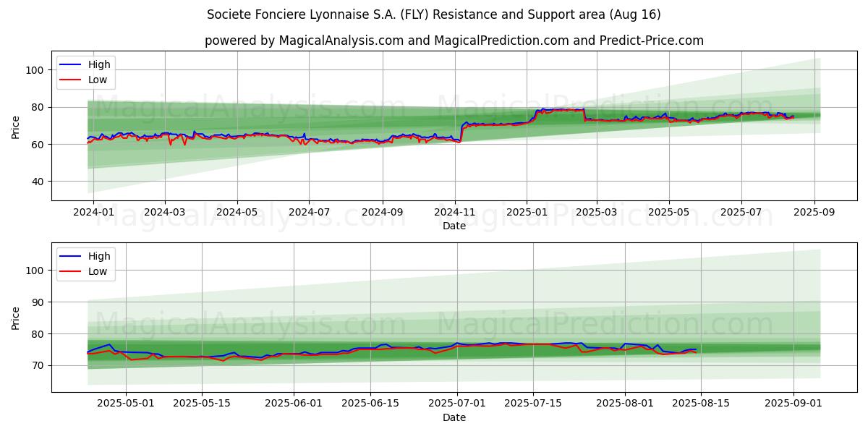The height and width of the screenshot is (434, 868).
Task: Click the '2025-09' tick label on upper chart
Action: pyautogui.click(x=814, y=213)
